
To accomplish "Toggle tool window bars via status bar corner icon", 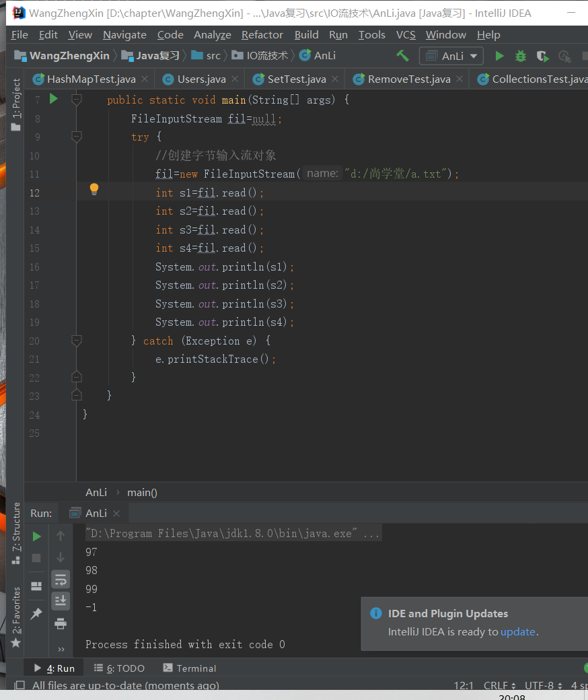I will tap(20, 685).
